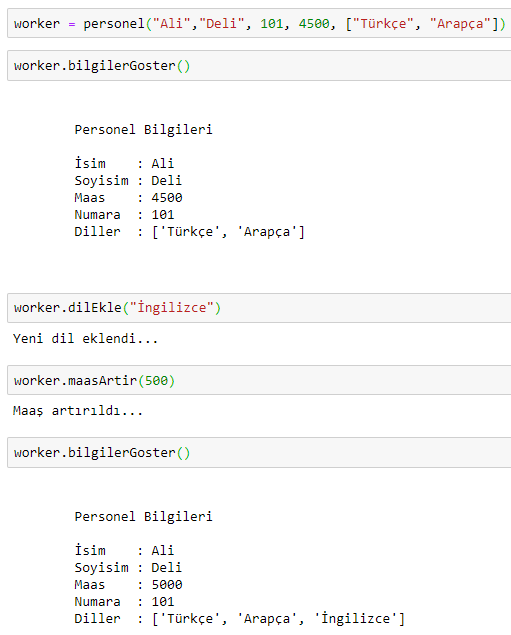Click the "Soyisim : Deli" line in last output
Image resolution: width=511 pixels, height=635 pixels.
point(128,567)
